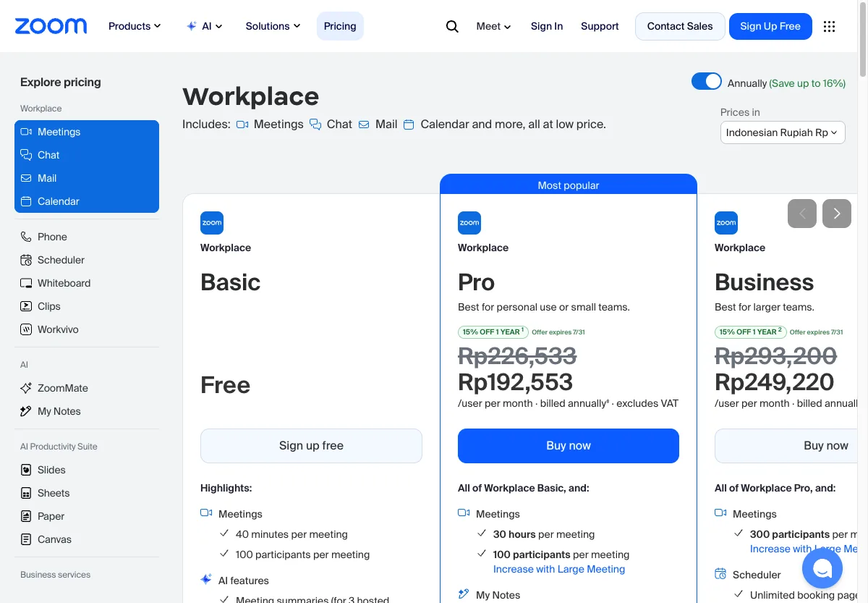Click the Canvas icon in sidebar
Viewport: 868px width, 603px height.
point(26,539)
